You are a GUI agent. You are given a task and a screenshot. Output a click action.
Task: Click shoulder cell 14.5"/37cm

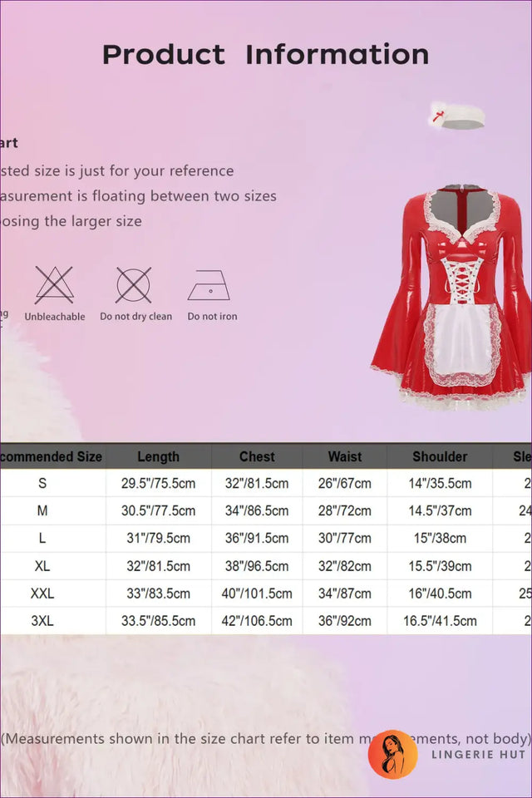click(x=440, y=510)
